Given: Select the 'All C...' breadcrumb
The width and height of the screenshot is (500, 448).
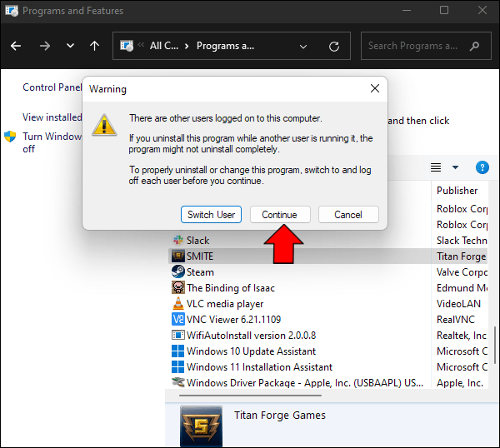Looking at the screenshot, I should click(164, 46).
